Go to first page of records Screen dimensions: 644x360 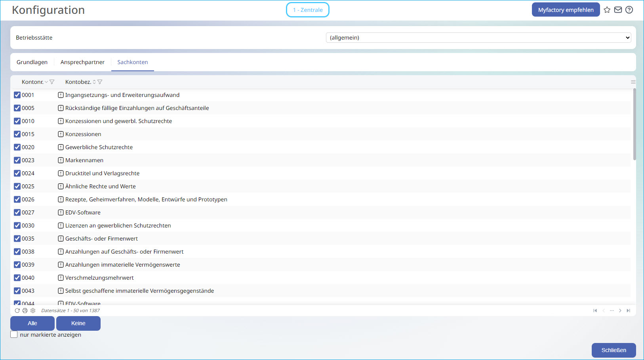(595, 311)
